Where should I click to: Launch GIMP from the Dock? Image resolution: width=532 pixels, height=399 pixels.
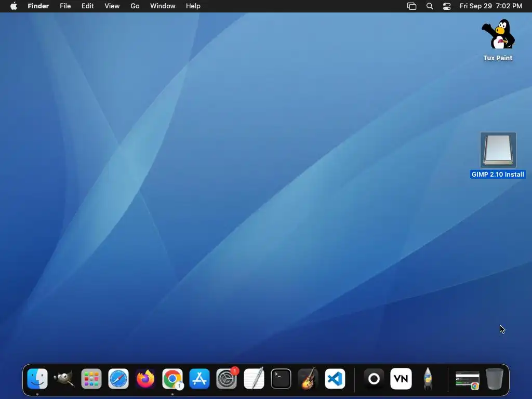[64, 379]
